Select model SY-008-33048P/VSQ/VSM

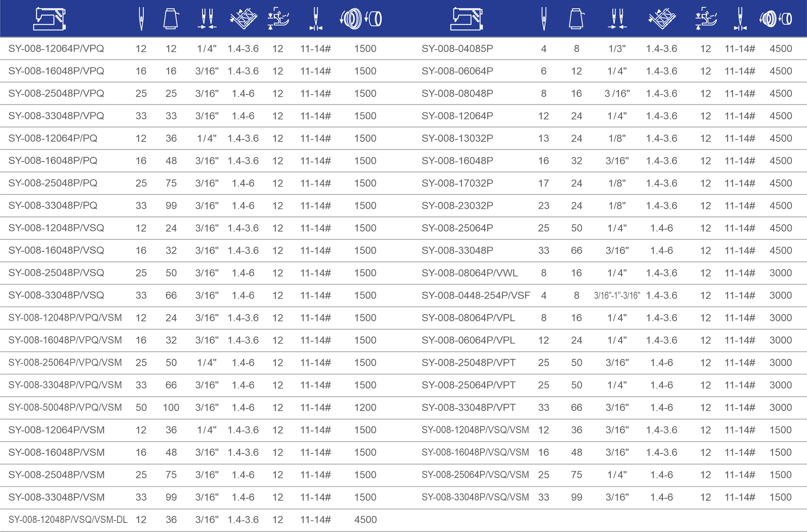(x=475, y=497)
